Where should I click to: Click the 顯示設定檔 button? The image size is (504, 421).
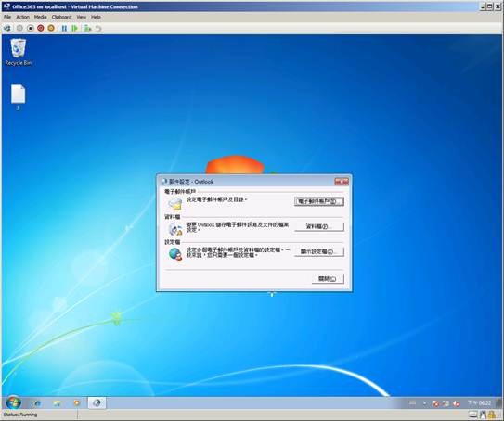[319, 251]
